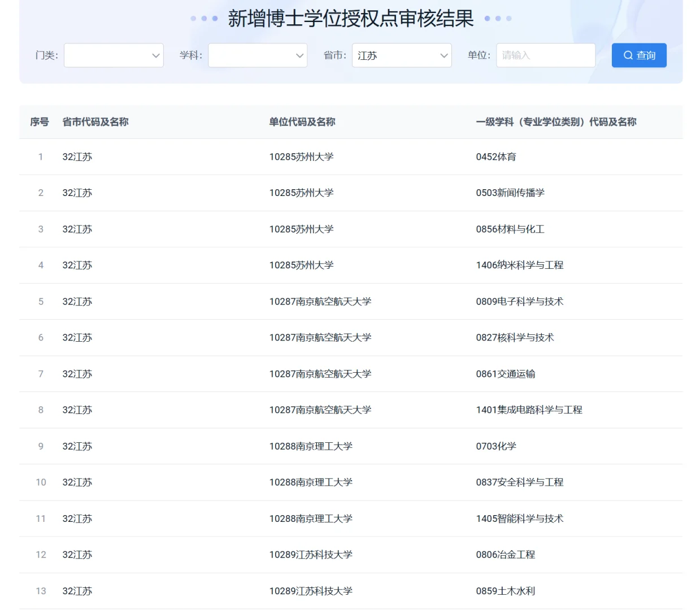Click 10287南京航空航天大学 in row 5
Screen dimensions: 700x610
pos(320,302)
